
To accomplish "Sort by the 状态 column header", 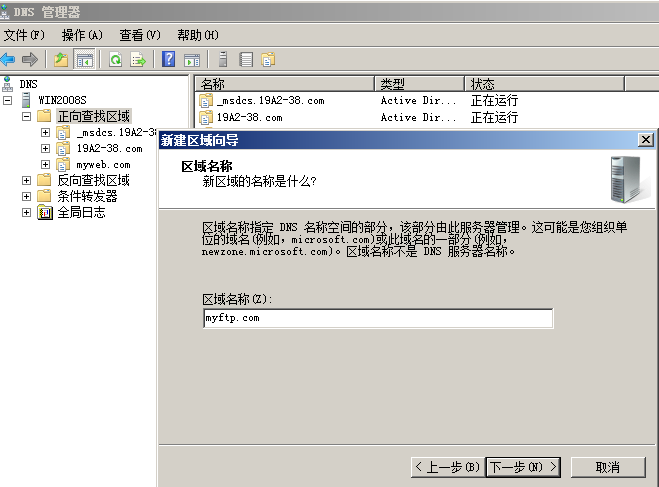I will pos(544,84).
